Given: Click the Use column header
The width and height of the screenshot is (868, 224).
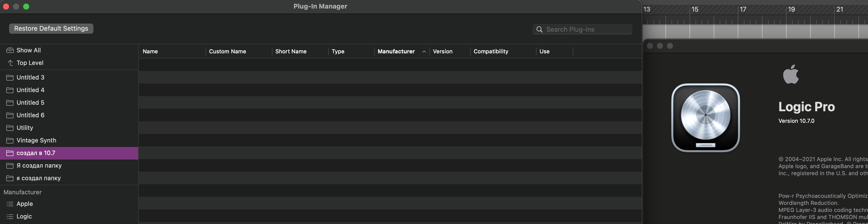Looking at the screenshot, I should [544, 51].
